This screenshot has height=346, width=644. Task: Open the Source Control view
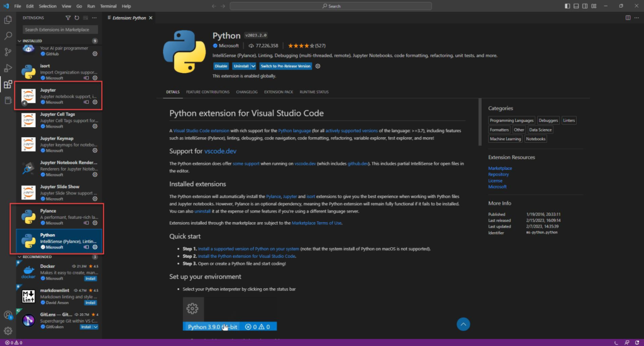pyautogui.click(x=8, y=52)
